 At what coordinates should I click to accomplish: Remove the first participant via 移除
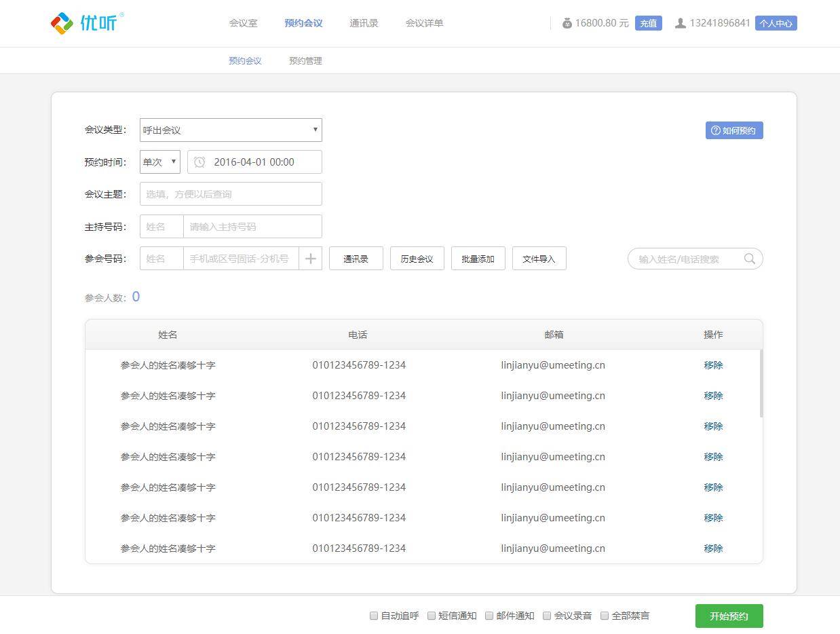coord(713,365)
